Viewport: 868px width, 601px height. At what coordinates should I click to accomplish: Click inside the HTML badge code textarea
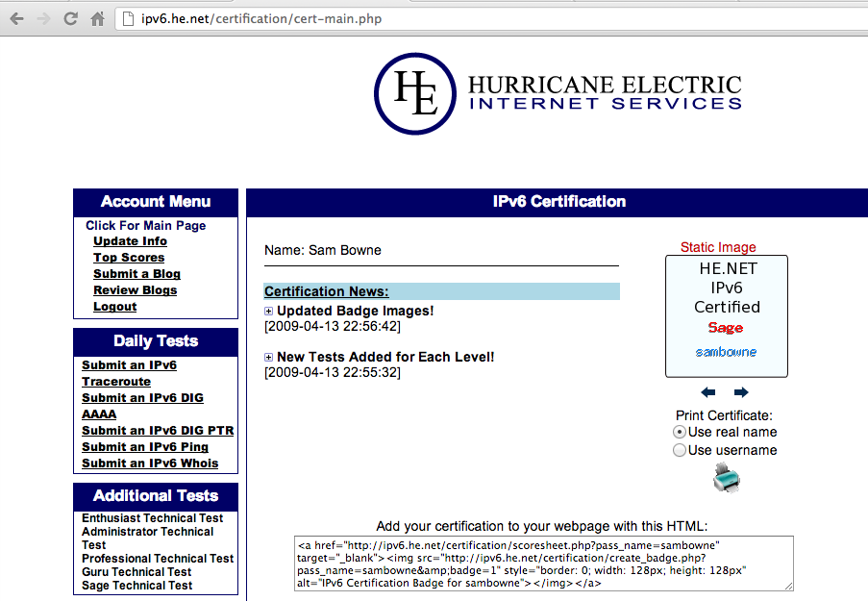(544, 563)
